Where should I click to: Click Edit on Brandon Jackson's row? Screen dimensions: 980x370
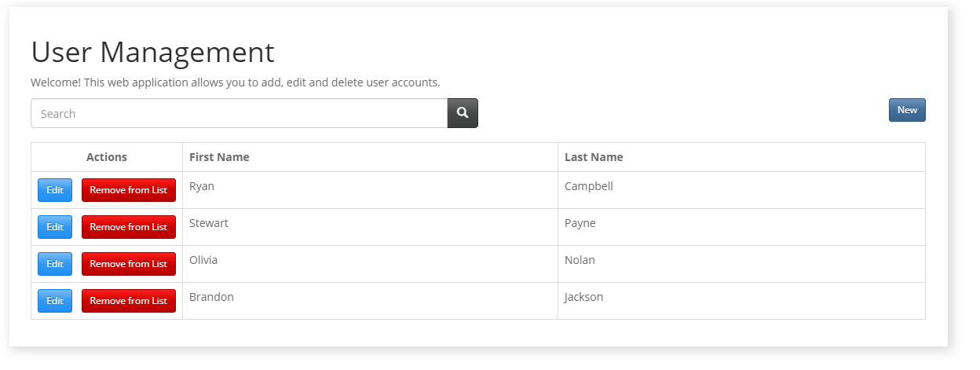[55, 301]
